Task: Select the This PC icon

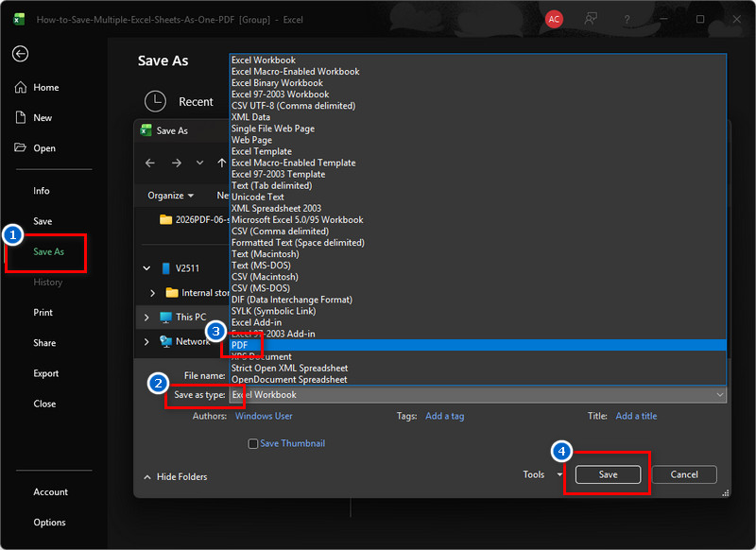Action: click(165, 318)
